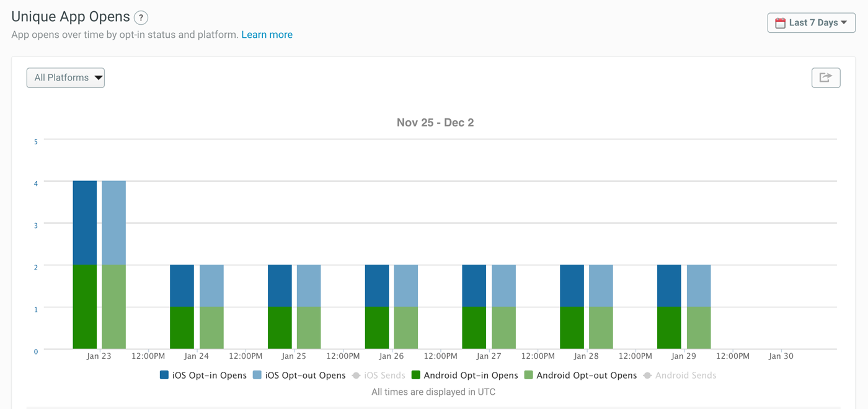This screenshot has height=409, width=868.
Task: Open the Last 7 Days date range dropdown
Action: click(x=811, y=22)
